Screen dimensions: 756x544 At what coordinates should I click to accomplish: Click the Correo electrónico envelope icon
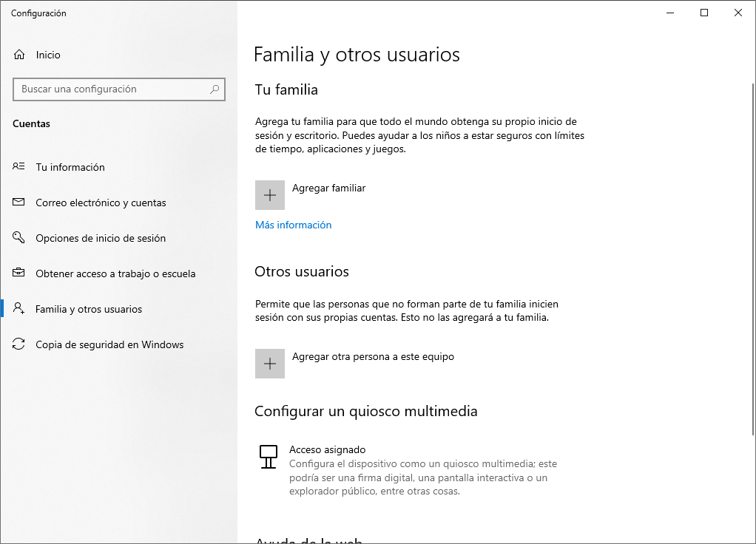[19, 203]
